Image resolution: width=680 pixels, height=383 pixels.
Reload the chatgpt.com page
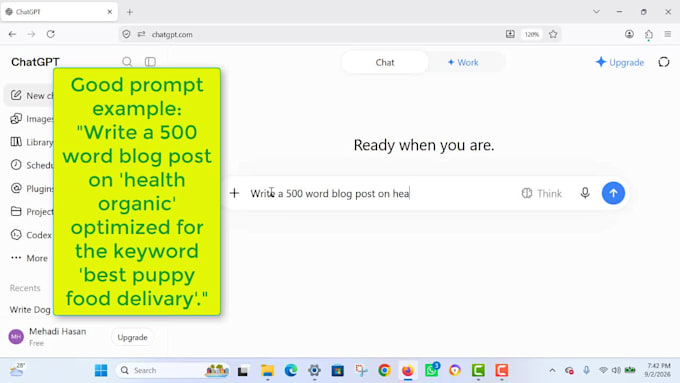coord(51,34)
